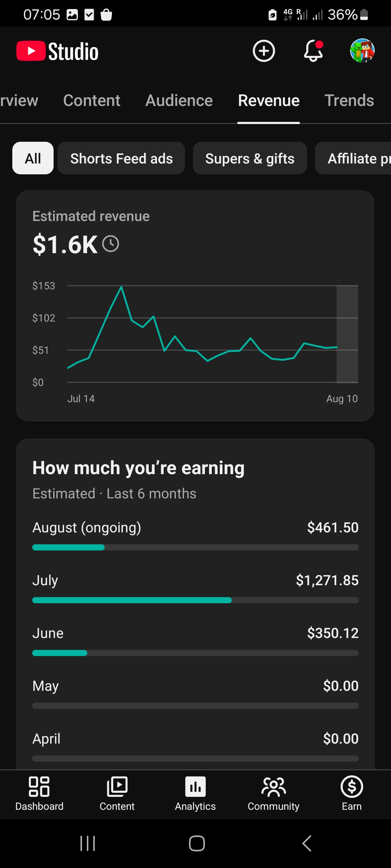391x868 pixels.
Task: Select the Analytics bottom icon
Action: pos(195,794)
